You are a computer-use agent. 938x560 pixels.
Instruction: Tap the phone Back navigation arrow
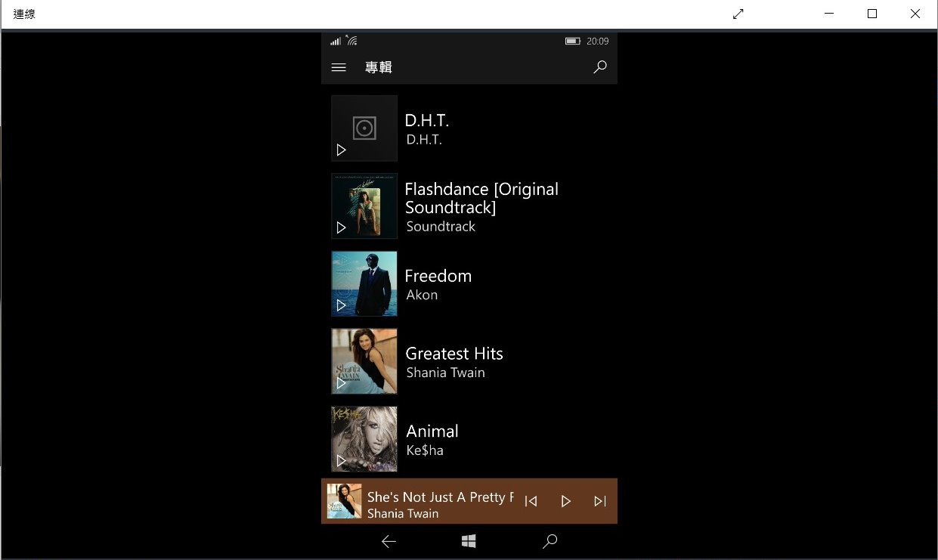389,541
